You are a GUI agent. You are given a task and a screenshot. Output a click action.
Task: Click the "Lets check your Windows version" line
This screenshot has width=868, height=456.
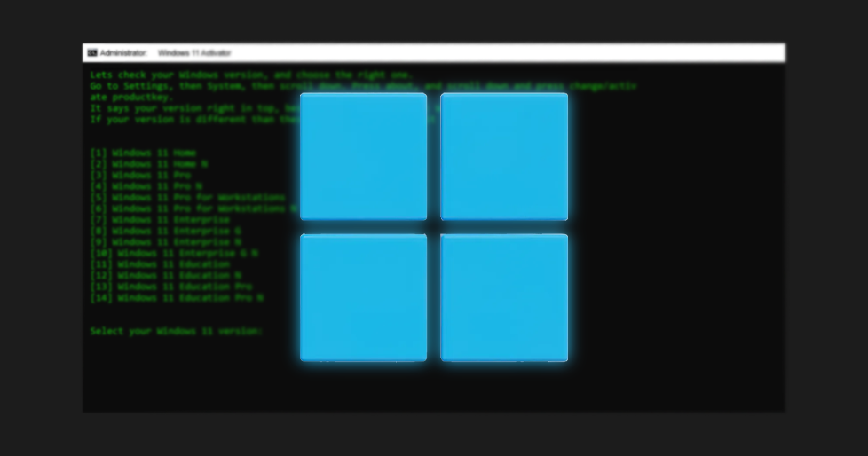[x=251, y=75]
